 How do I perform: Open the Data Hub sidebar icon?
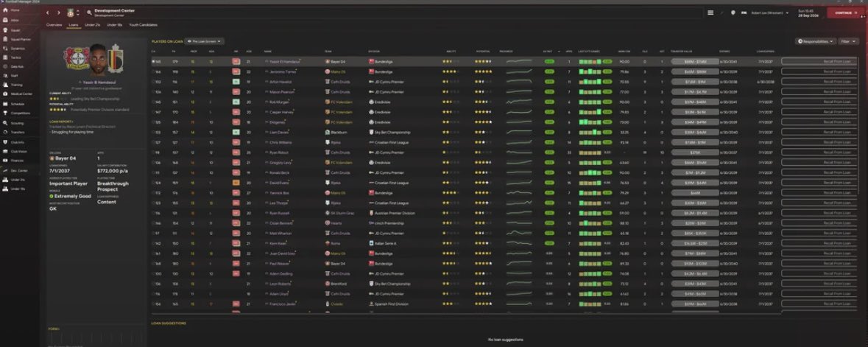pyautogui.click(x=6, y=66)
